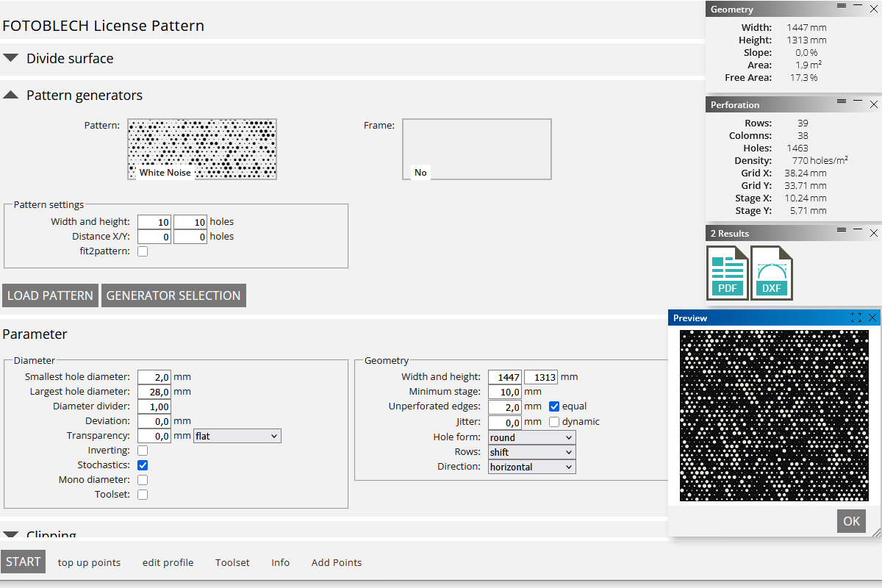Close the Preview window
Screen dimensions: 882x588
click(872, 318)
